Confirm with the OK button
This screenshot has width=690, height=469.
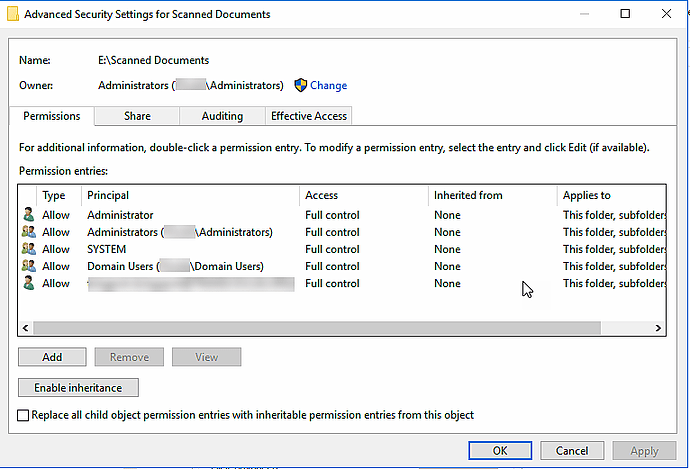(x=500, y=451)
